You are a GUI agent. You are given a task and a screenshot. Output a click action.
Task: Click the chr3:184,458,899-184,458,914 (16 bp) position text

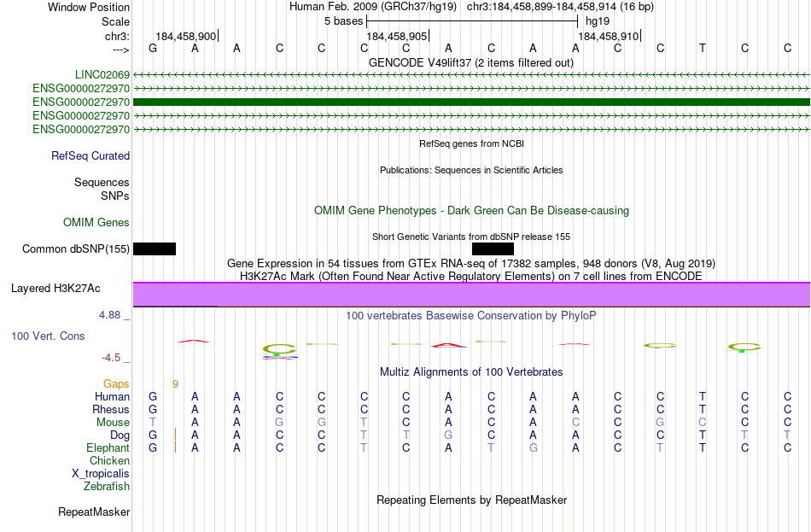560,7
